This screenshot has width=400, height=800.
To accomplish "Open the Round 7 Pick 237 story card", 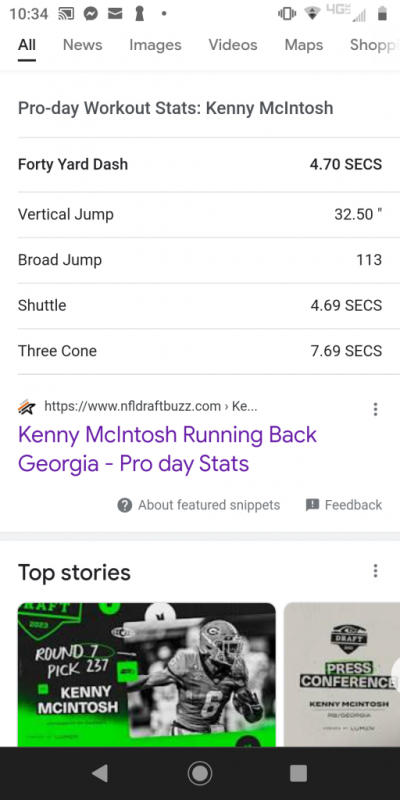I will point(147,674).
